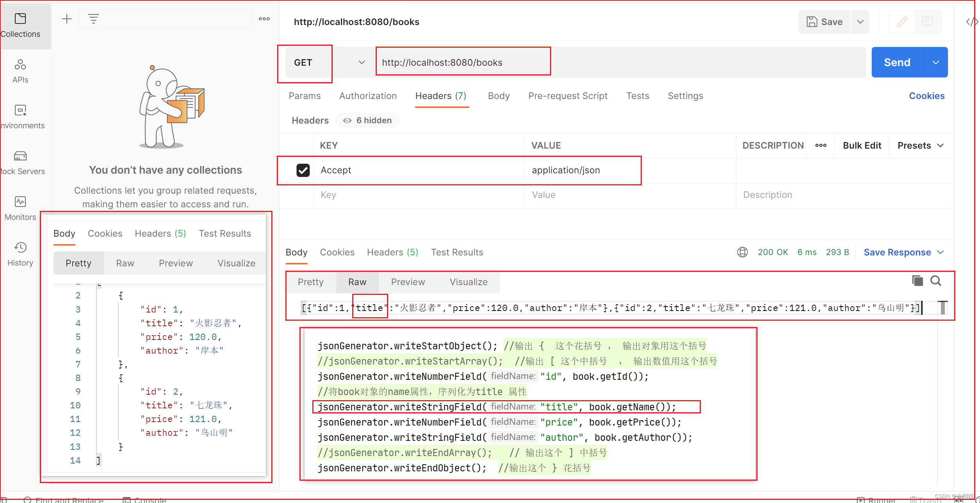Click the History panel icon
The image size is (980, 503).
20,250
